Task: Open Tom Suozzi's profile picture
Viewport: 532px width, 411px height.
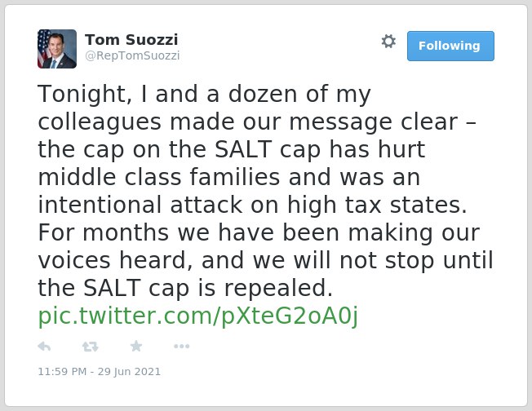Action: coord(57,49)
